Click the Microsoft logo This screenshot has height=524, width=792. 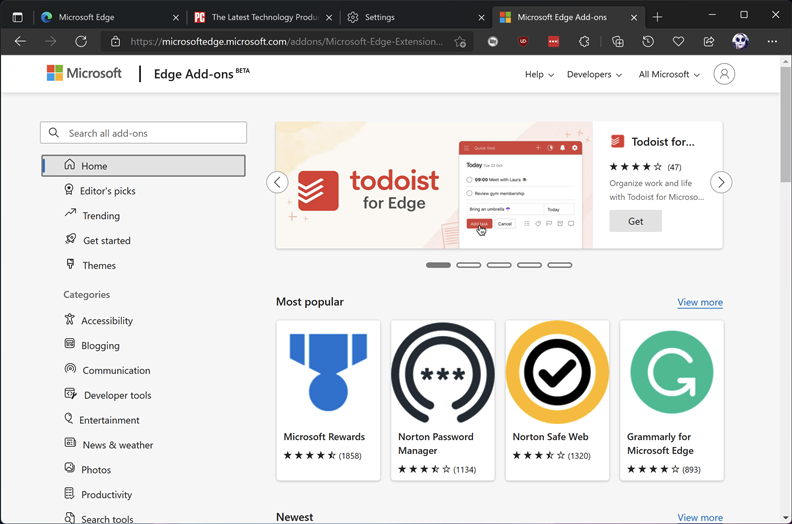coord(84,73)
